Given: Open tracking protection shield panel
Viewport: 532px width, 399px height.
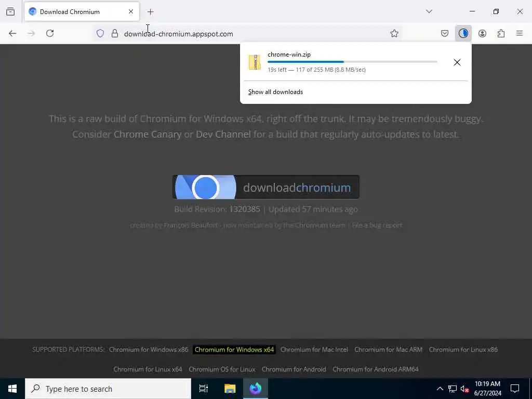Looking at the screenshot, I should pos(100,34).
